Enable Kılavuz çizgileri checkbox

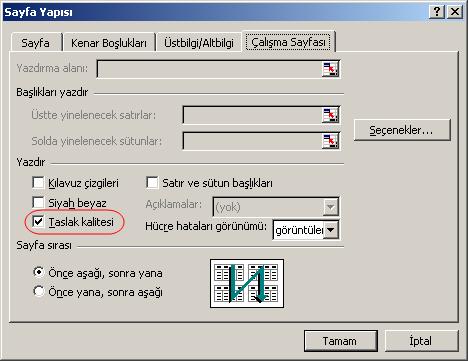(x=38, y=183)
